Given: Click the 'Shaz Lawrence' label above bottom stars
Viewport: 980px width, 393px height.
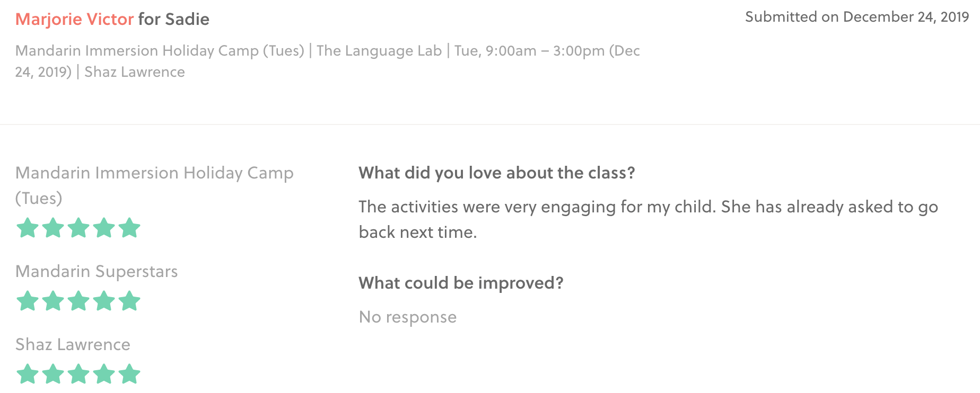Looking at the screenshot, I should coord(73,344).
